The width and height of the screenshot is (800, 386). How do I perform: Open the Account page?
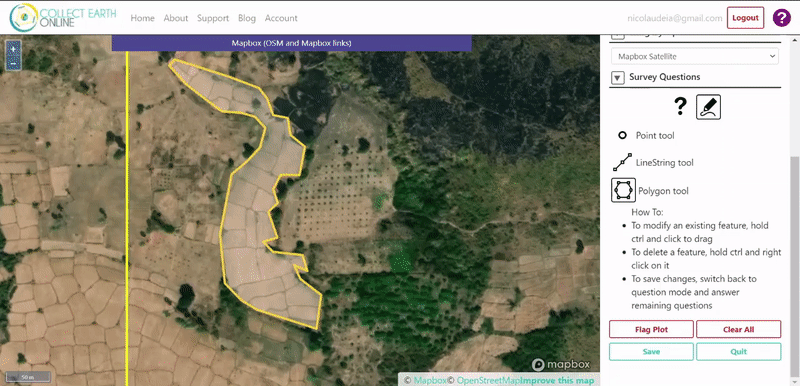point(281,18)
